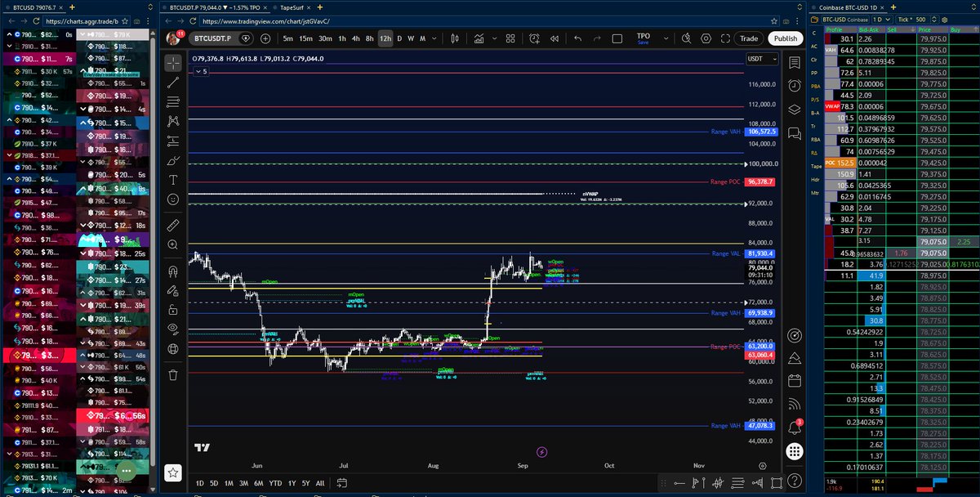This screenshot has width=980, height=497.
Task: Select the 1h timeframe
Action: [x=342, y=38]
